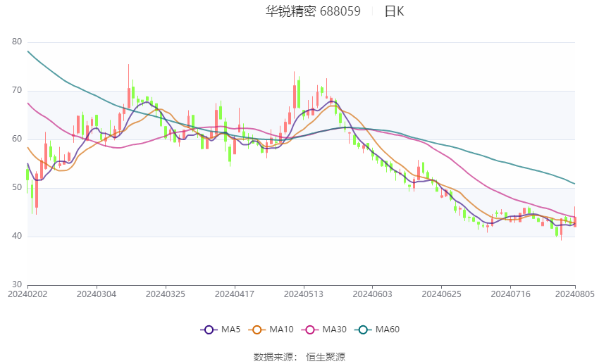The height and width of the screenshot is (364, 599).
Task: Click the x-axis date label 20240417
Action: pyautogui.click(x=235, y=294)
